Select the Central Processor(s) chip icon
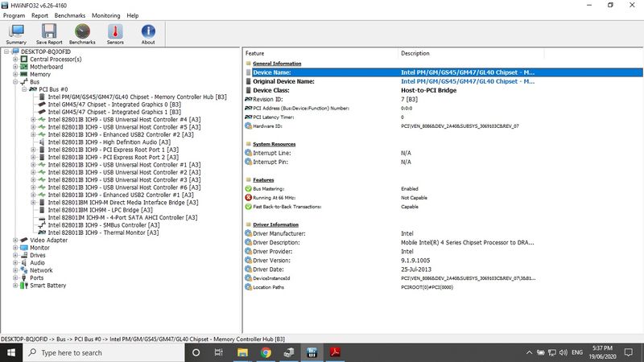 tap(24, 59)
